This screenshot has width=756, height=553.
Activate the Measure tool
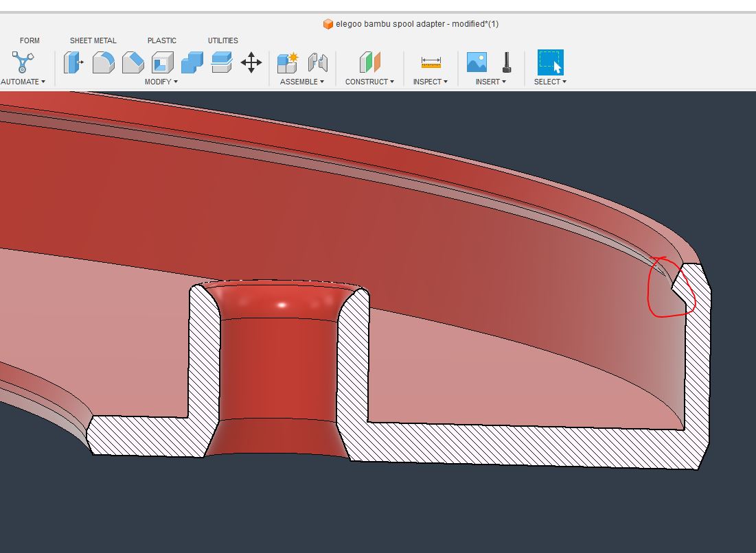431,62
